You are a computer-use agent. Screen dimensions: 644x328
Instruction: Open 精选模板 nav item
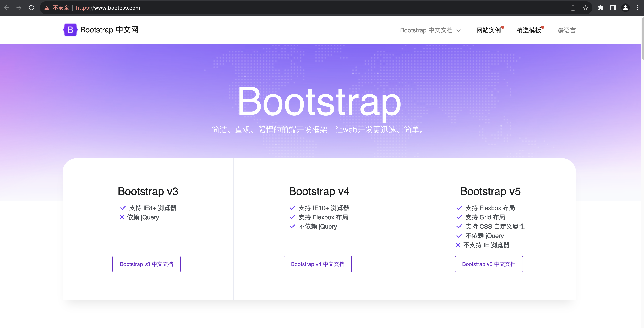pyautogui.click(x=528, y=30)
